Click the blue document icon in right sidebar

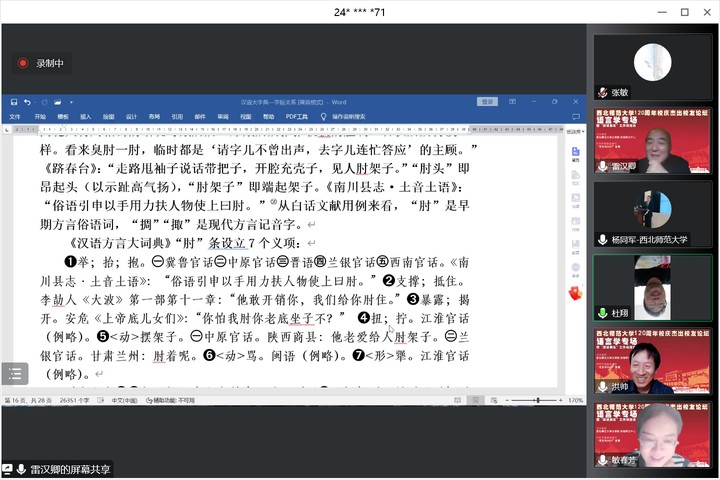[575, 153]
